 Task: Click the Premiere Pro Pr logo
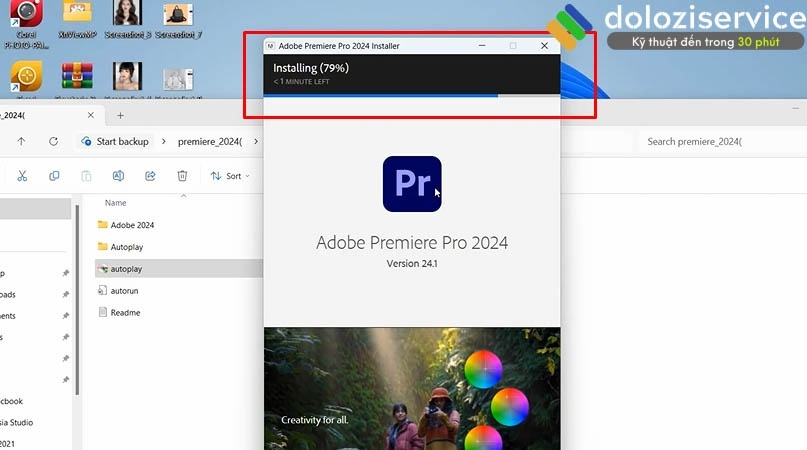coord(412,184)
